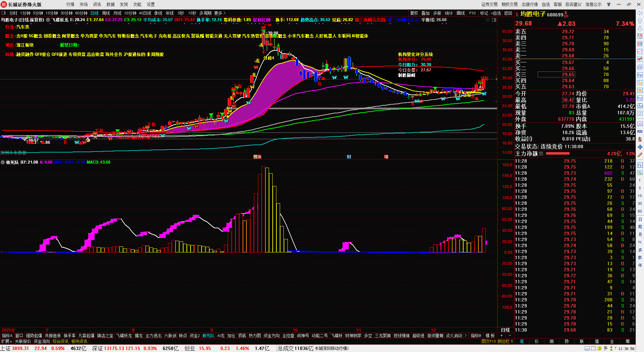The width and height of the screenshot is (644, 352).
Task: Open the F12 trading icon in sidebar
Action: point(640,98)
